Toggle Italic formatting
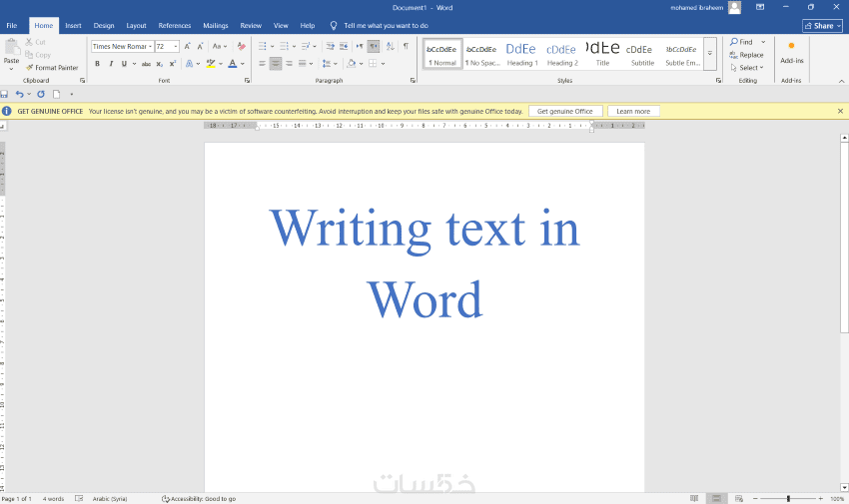849x504 pixels. [110, 64]
